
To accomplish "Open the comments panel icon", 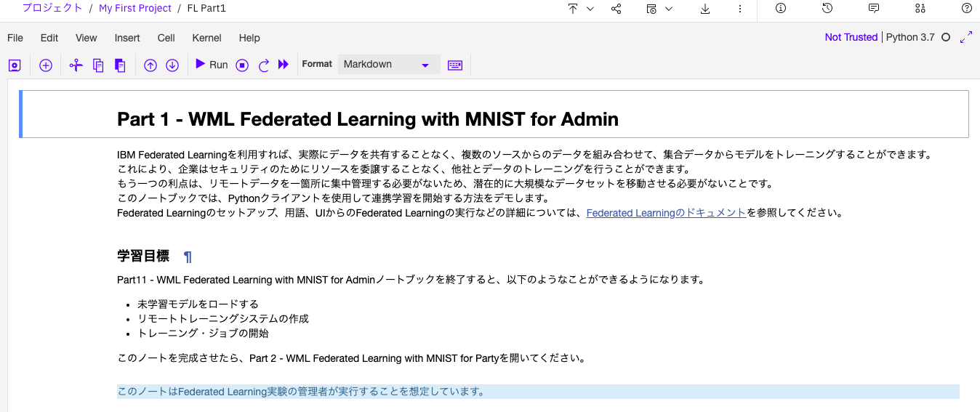I will coord(874,9).
